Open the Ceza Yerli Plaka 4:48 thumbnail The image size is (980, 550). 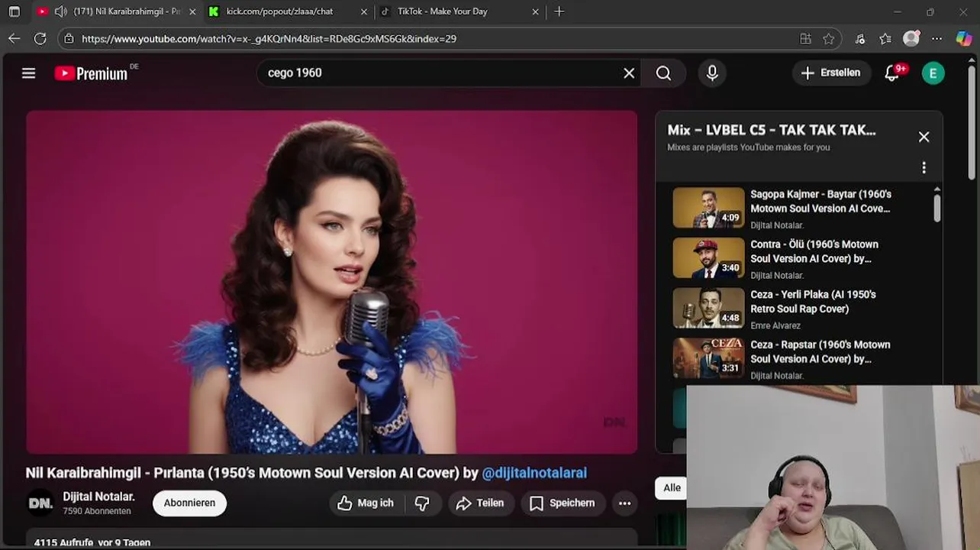pyautogui.click(x=708, y=308)
